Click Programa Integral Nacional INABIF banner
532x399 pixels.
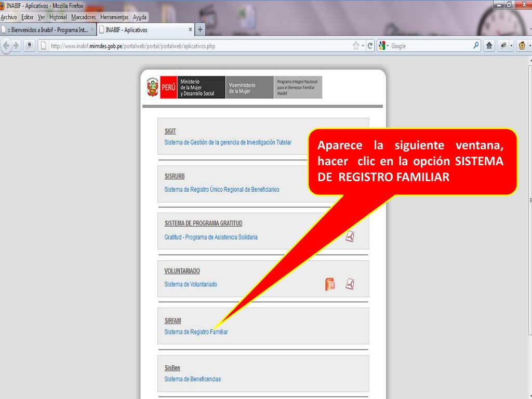(x=298, y=87)
